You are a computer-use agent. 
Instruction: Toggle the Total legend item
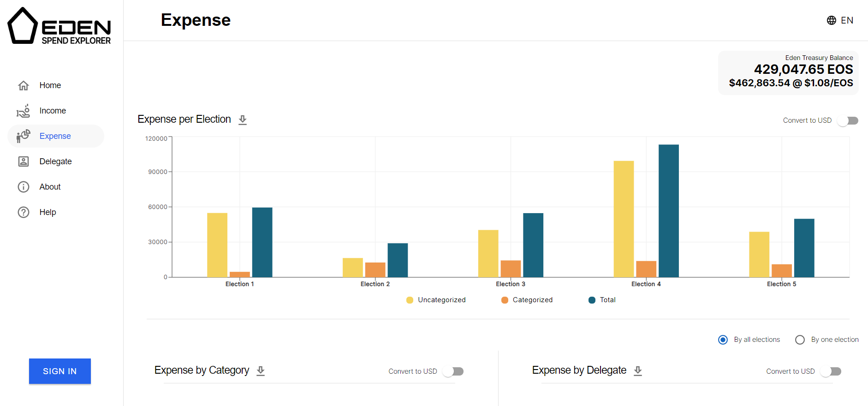coord(602,300)
